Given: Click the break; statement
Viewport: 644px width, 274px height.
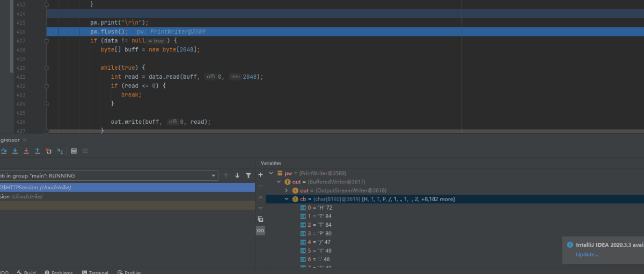Looking at the screenshot, I should pyautogui.click(x=131, y=95).
